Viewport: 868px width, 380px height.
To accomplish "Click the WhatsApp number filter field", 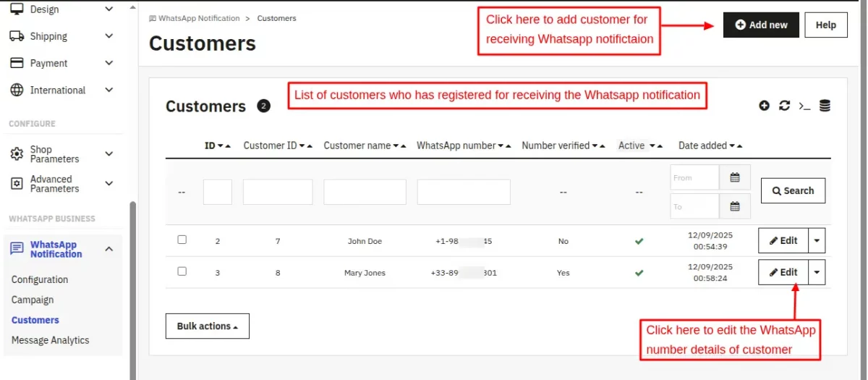I will coord(464,192).
